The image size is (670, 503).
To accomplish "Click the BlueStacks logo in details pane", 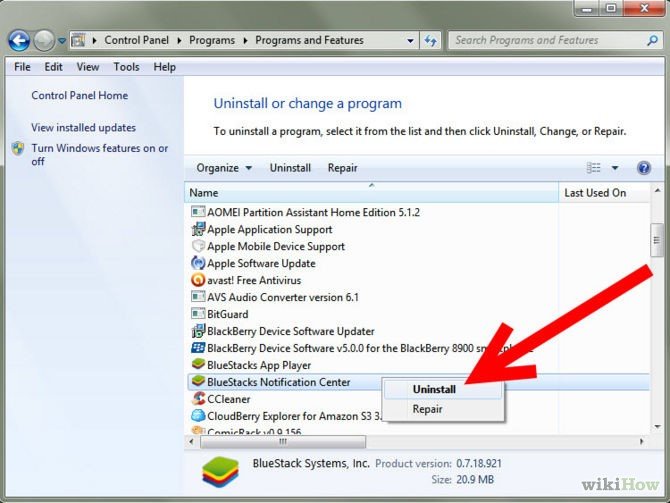I will coord(220,472).
